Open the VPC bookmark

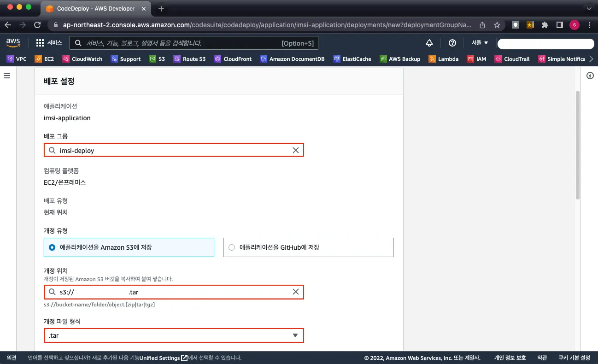pos(17,59)
